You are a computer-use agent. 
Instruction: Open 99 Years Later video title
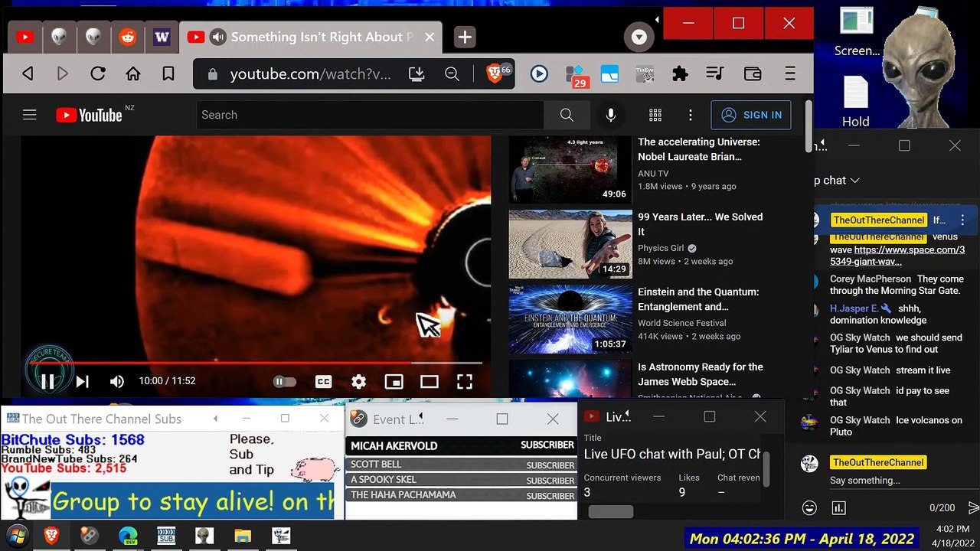(700, 224)
